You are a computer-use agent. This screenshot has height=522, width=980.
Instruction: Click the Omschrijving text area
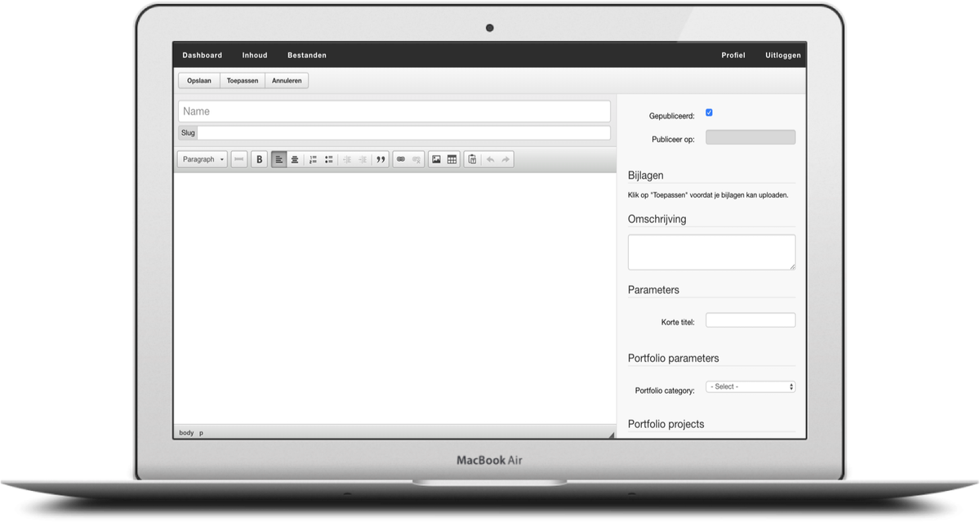[x=711, y=252]
